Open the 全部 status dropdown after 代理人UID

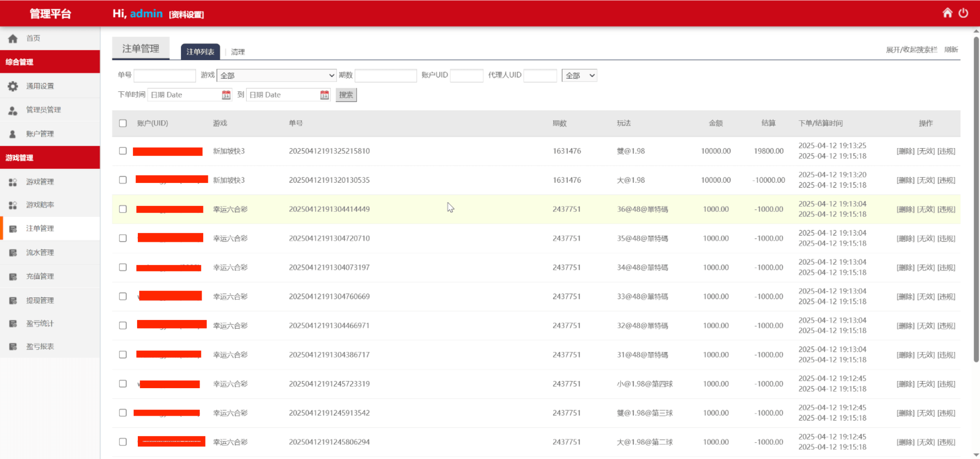pyautogui.click(x=579, y=75)
